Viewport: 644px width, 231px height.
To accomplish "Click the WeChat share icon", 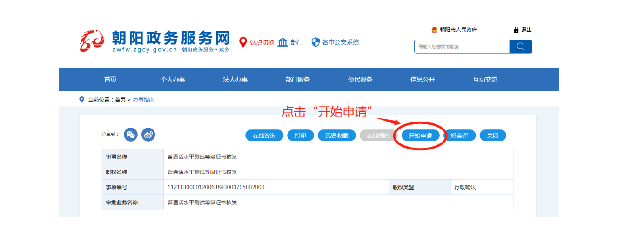I will (131, 135).
